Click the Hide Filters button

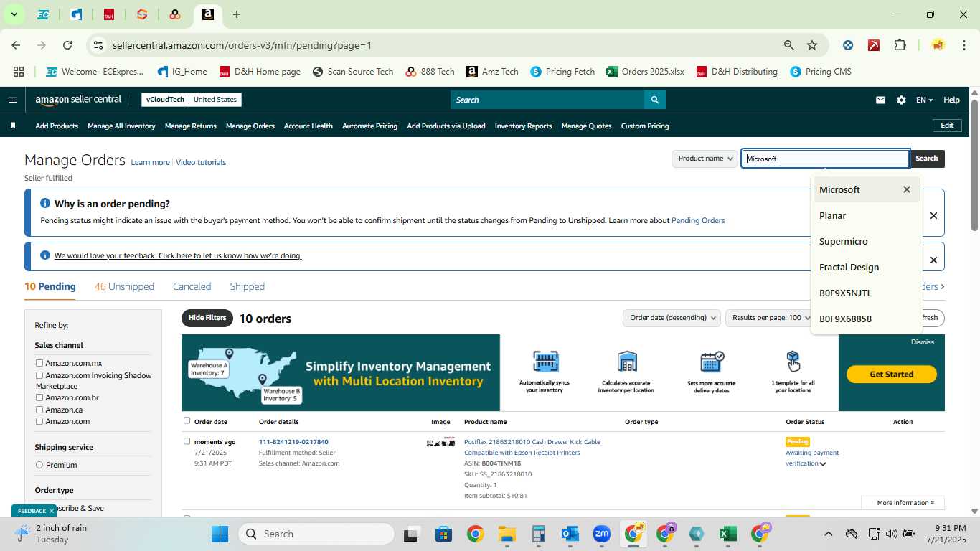point(207,318)
